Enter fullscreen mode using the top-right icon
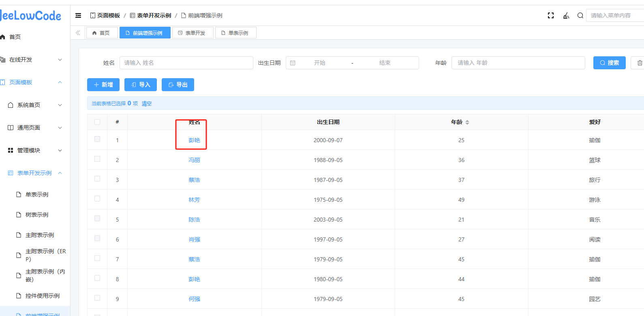 (x=550, y=15)
